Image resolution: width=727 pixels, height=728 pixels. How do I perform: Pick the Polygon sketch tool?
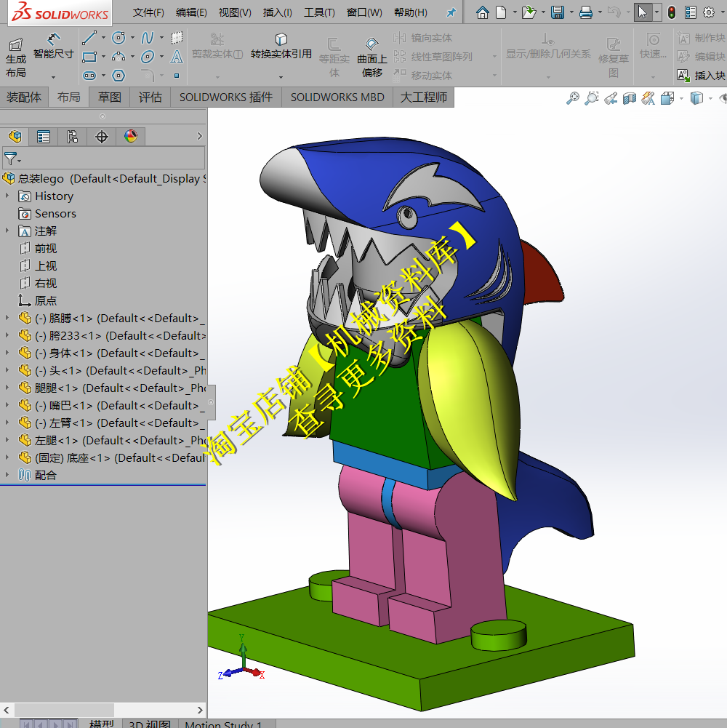coord(119,75)
